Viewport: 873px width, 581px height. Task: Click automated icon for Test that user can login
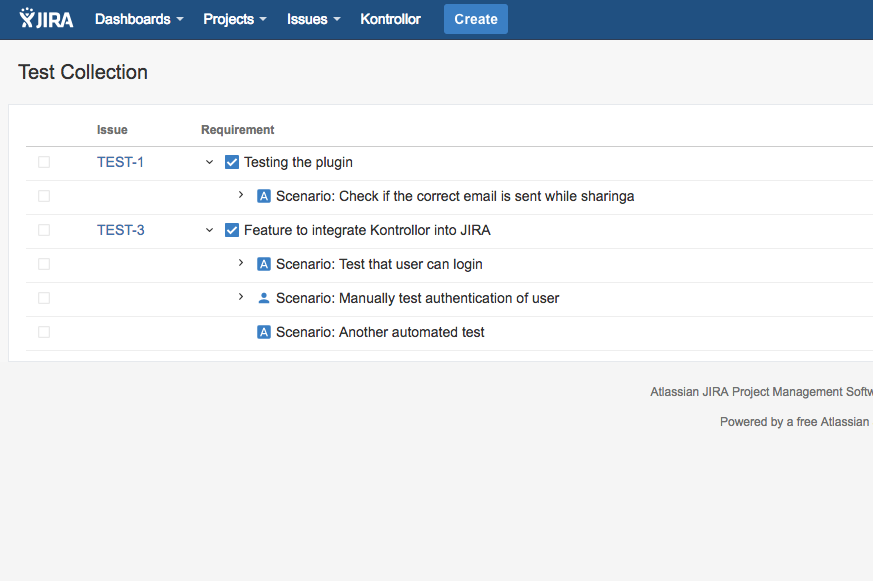click(264, 264)
